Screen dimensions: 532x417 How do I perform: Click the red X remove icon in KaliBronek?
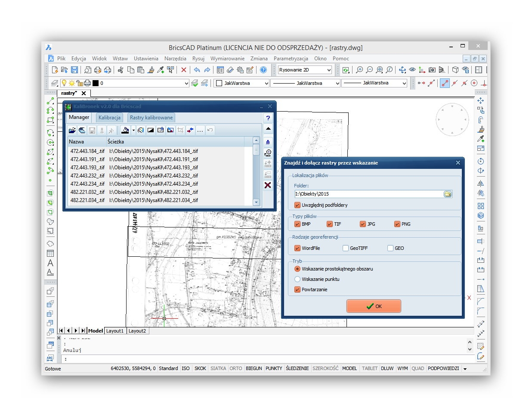268,185
